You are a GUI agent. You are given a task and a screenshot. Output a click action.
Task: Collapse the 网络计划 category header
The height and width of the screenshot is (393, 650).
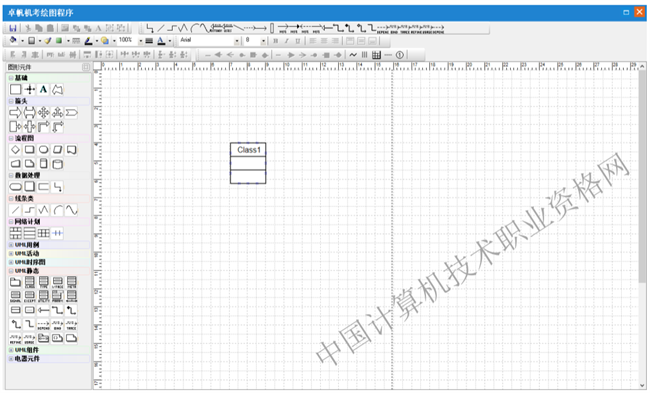tap(11, 222)
